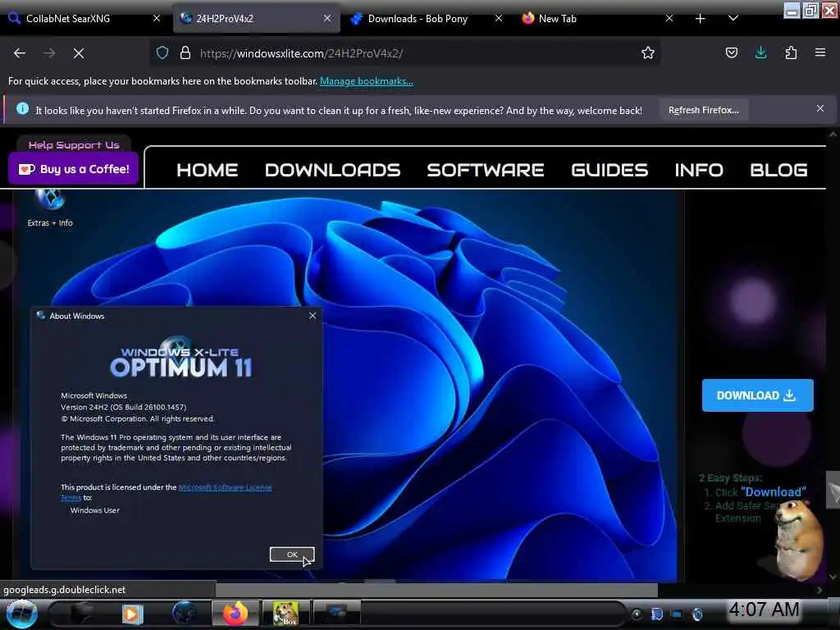Go back with the browser back arrow
Viewport: 840px width, 630px height.
point(20,53)
